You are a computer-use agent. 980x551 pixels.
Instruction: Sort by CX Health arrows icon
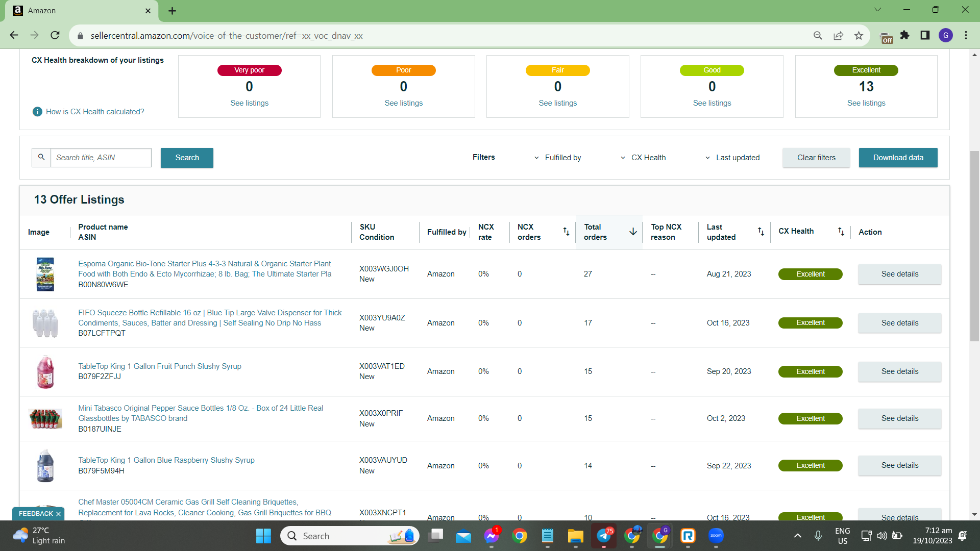tap(841, 232)
